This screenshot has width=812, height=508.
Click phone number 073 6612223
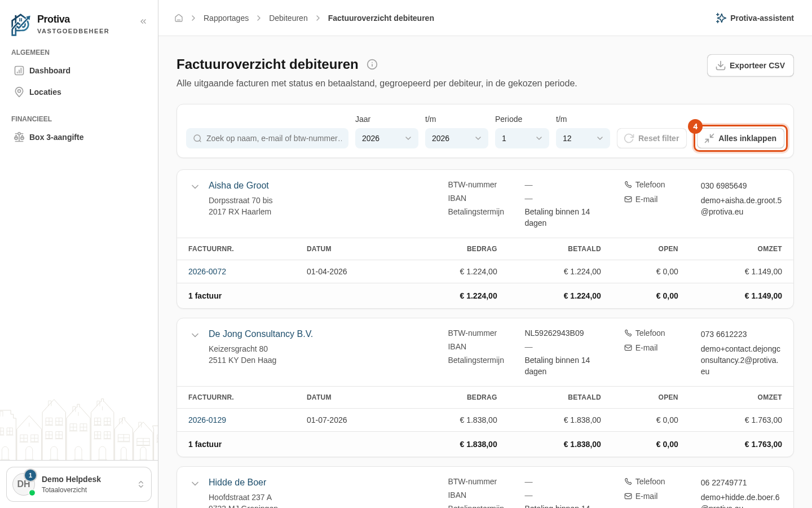(x=723, y=334)
